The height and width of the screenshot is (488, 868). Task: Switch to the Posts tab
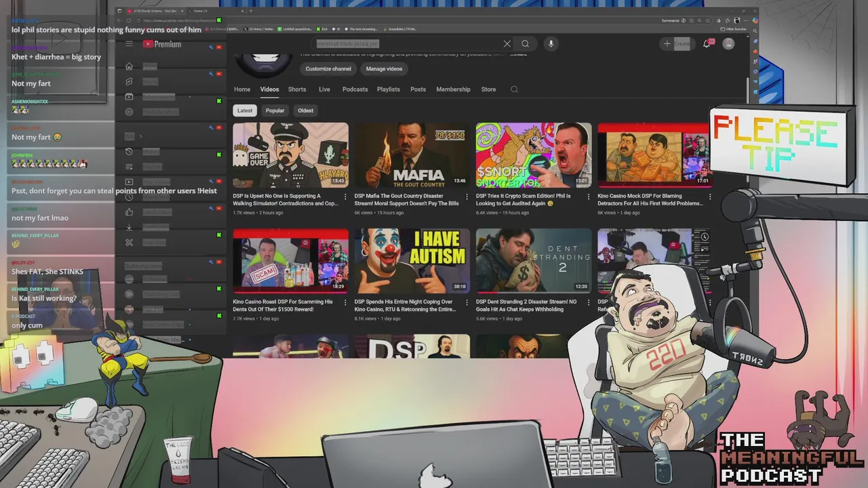418,89
